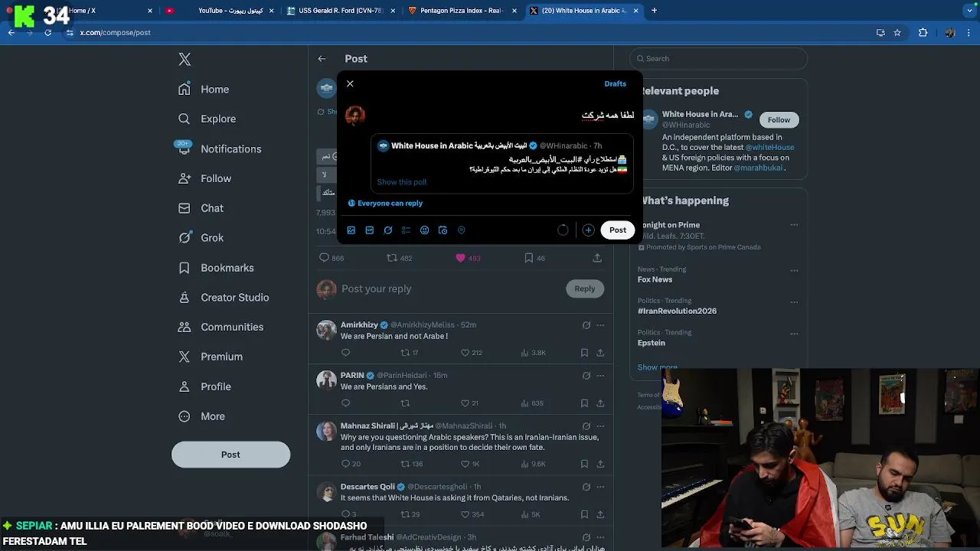
Task: Add another post with plus button
Action: (588, 230)
